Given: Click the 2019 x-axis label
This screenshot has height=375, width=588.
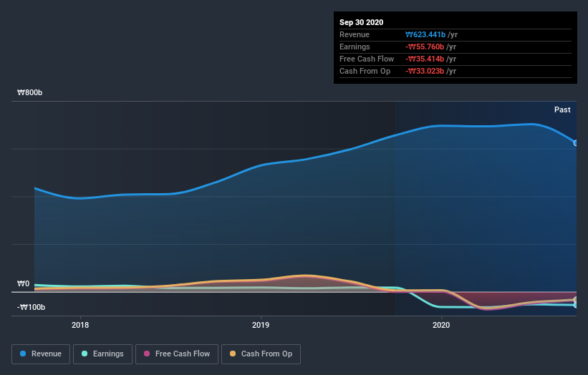Looking at the screenshot, I should click(x=261, y=325).
